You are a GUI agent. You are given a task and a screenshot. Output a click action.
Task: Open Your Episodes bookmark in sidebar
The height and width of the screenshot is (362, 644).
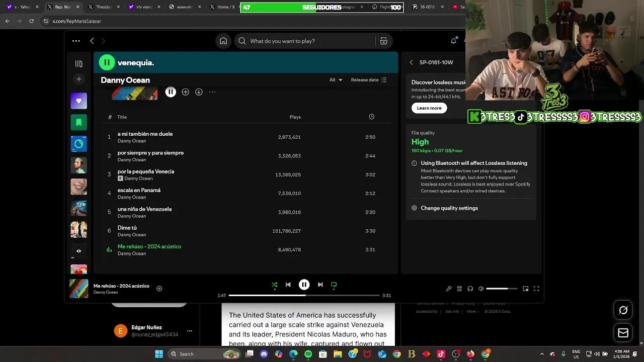coord(78,122)
